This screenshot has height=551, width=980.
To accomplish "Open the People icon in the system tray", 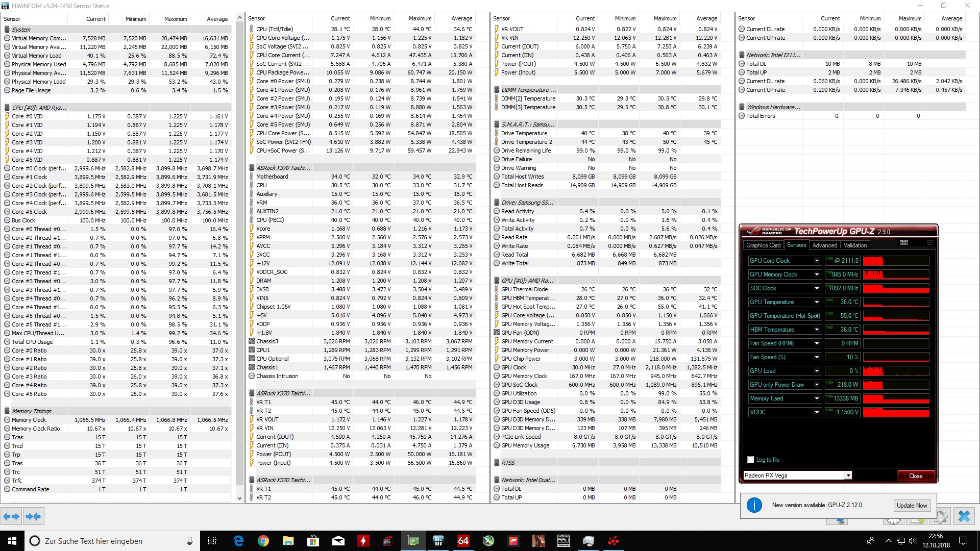I will tap(870, 541).
